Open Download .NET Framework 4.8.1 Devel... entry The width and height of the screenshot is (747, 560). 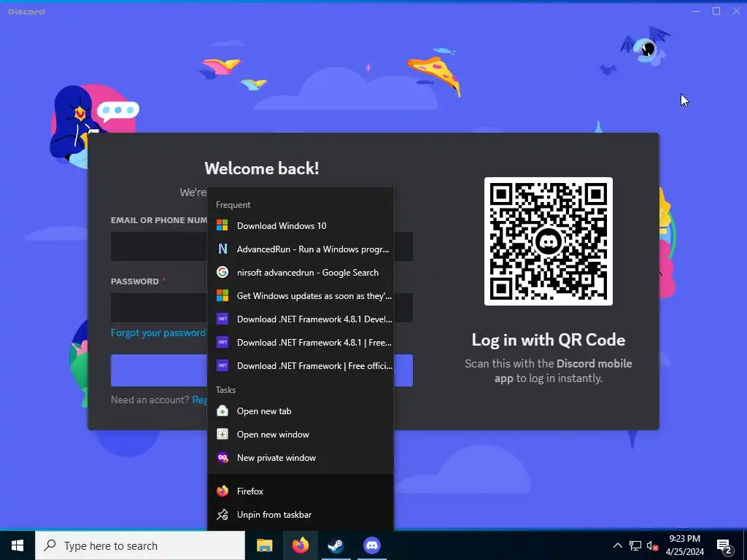pos(301,319)
